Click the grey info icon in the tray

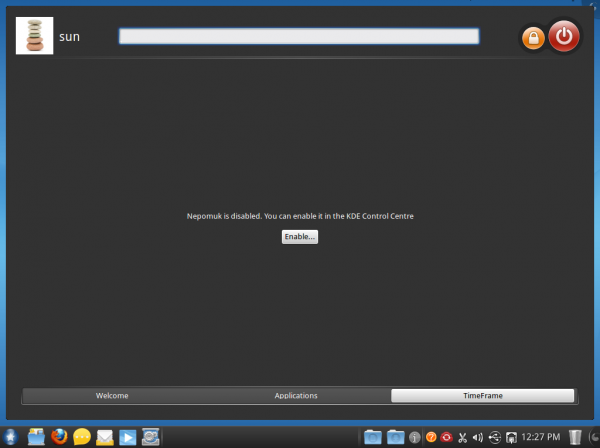click(415, 437)
